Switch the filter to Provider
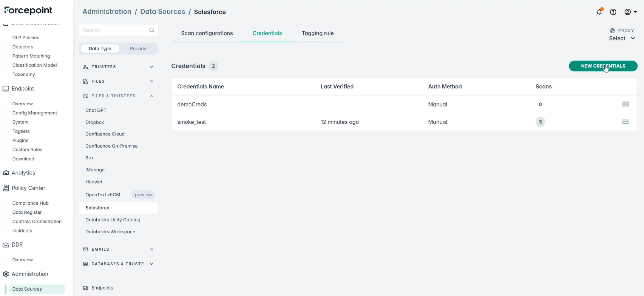 [139, 49]
